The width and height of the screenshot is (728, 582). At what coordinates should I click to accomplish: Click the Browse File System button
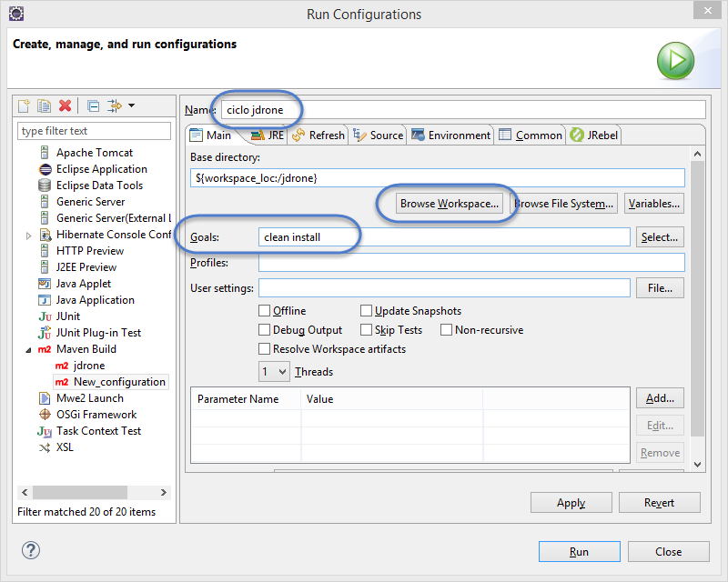(x=563, y=204)
